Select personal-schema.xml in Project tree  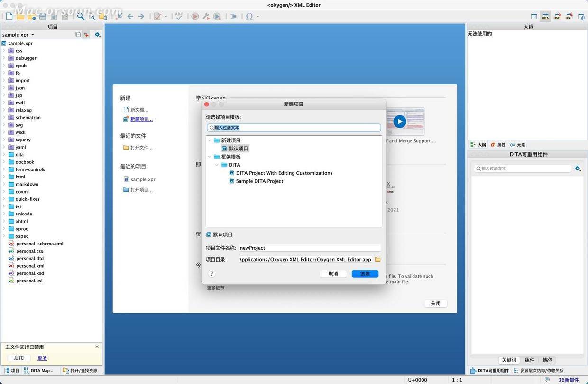(39, 244)
